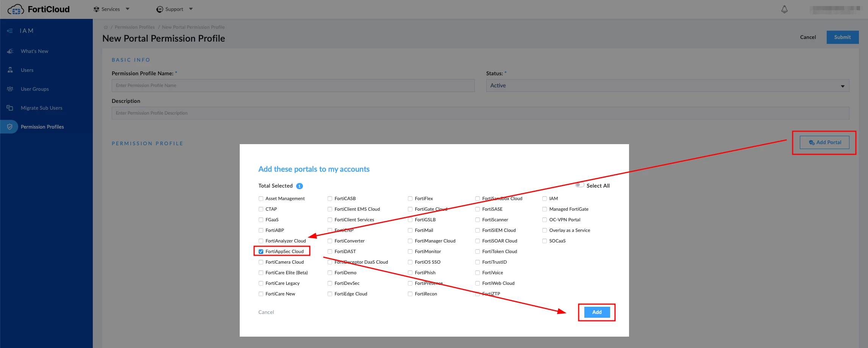Uncheck the FortiAppSec Cloud checkbox
Viewport: 868px width, 348px height.
point(261,252)
